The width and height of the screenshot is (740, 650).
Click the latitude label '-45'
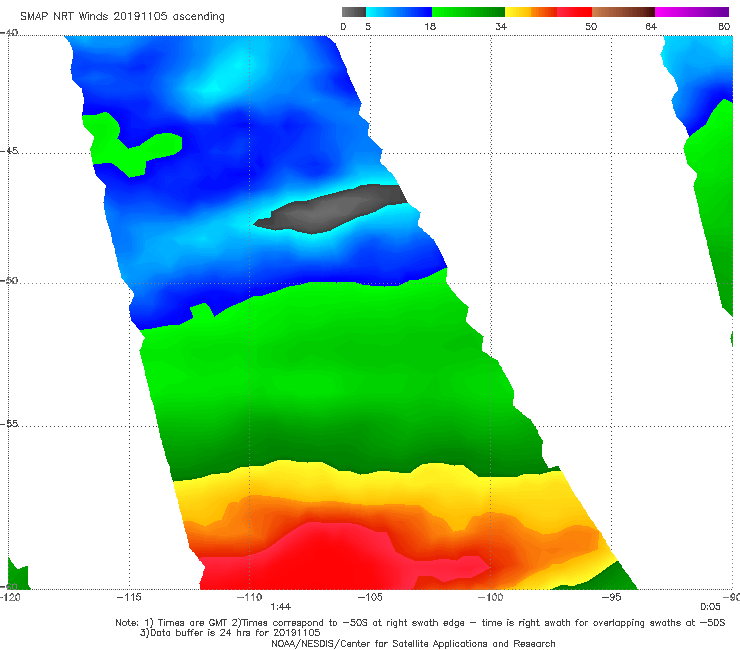pyautogui.click(x=9, y=151)
